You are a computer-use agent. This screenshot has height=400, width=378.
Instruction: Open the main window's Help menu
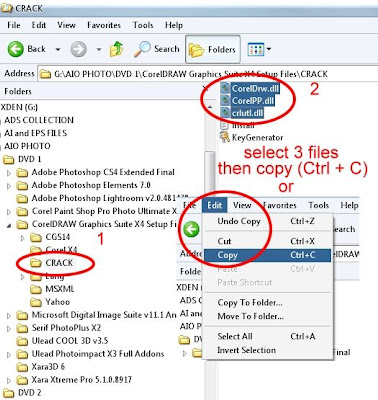(x=174, y=25)
